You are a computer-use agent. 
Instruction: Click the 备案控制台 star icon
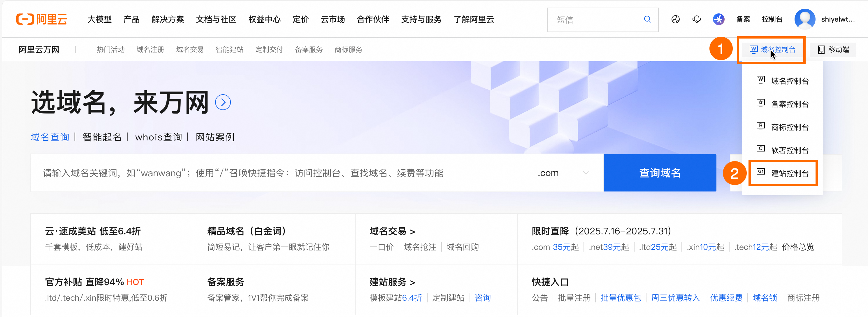[760, 103]
